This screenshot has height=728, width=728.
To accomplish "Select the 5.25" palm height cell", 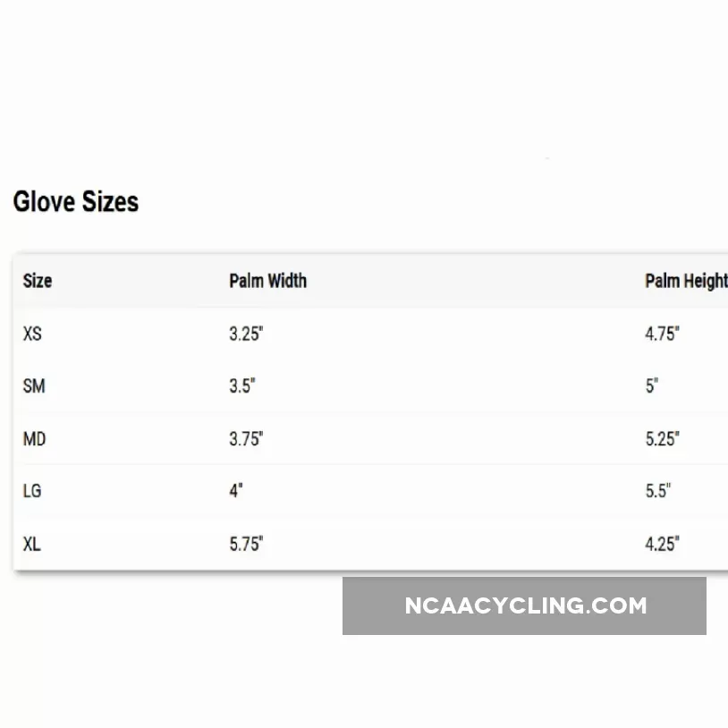I will (x=662, y=439).
